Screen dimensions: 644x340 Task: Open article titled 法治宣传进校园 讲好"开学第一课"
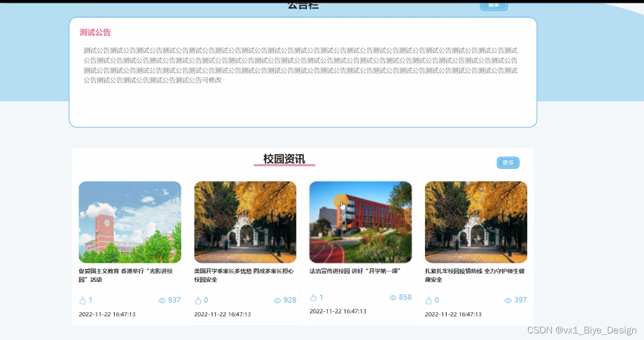pyautogui.click(x=355, y=271)
